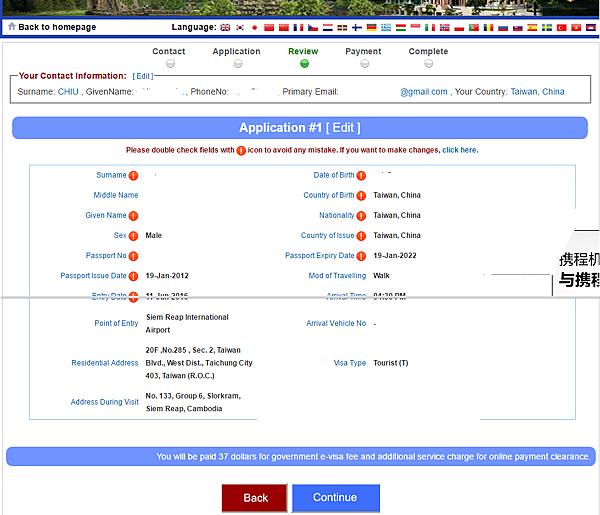The height and width of the screenshot is (515, 600).
Task: Open the Review step tab
Action: click(303, 51)
